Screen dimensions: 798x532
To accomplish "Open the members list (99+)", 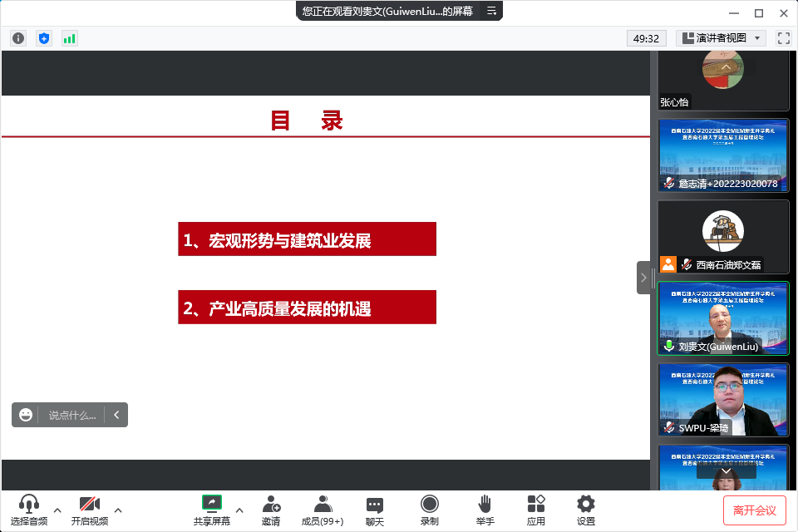I will [x=323, y=510].
